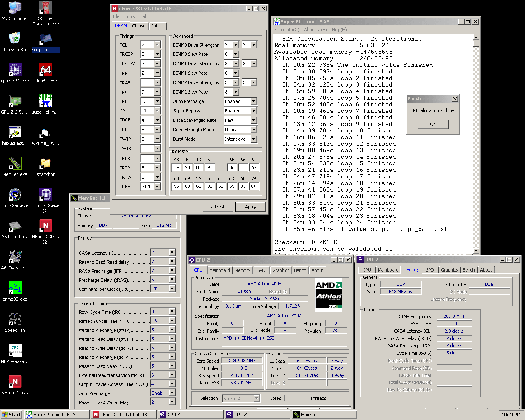Open OCX SPI Tweaker.exe desktop icon

[46, 8]
